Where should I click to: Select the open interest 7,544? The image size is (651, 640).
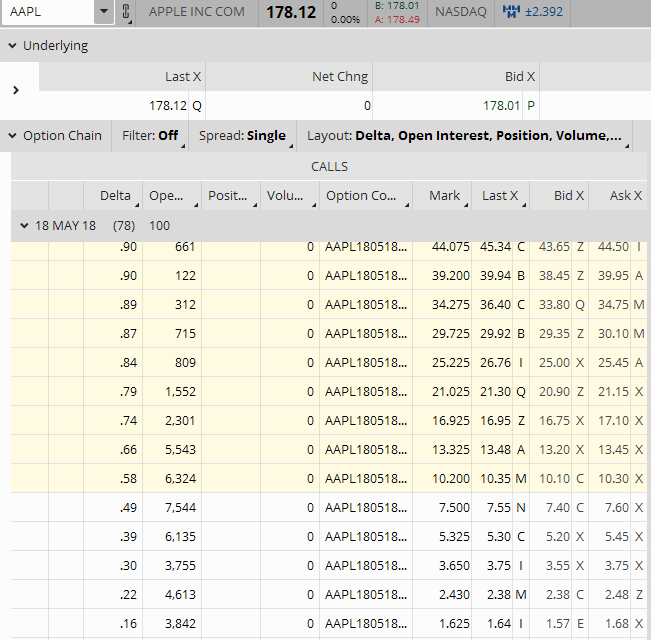click(x=180, y=508)
